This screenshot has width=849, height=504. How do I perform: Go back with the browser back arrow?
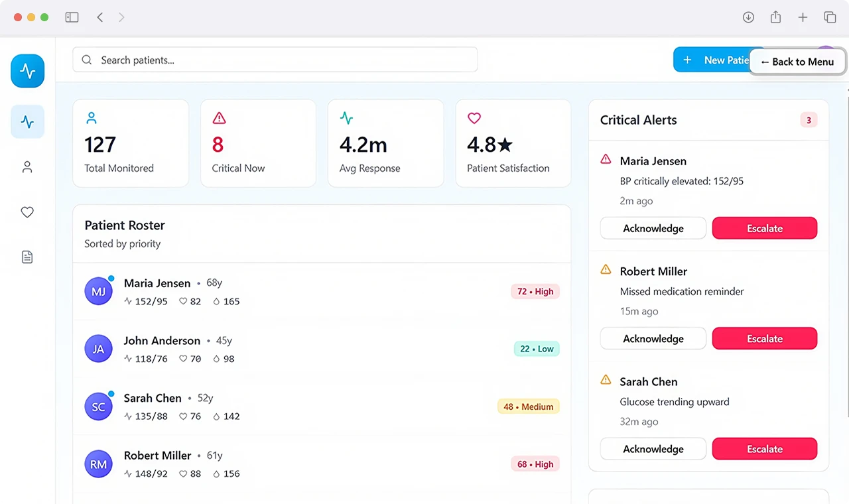coord(99,18)
